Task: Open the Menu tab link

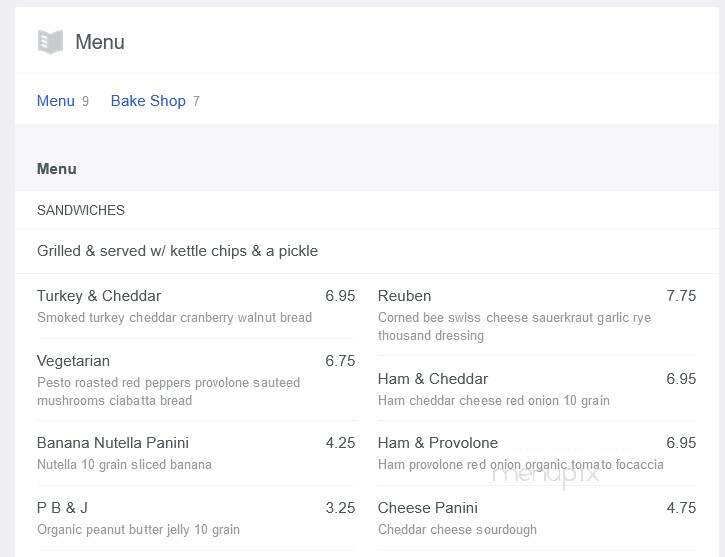Action: (55, 101)
